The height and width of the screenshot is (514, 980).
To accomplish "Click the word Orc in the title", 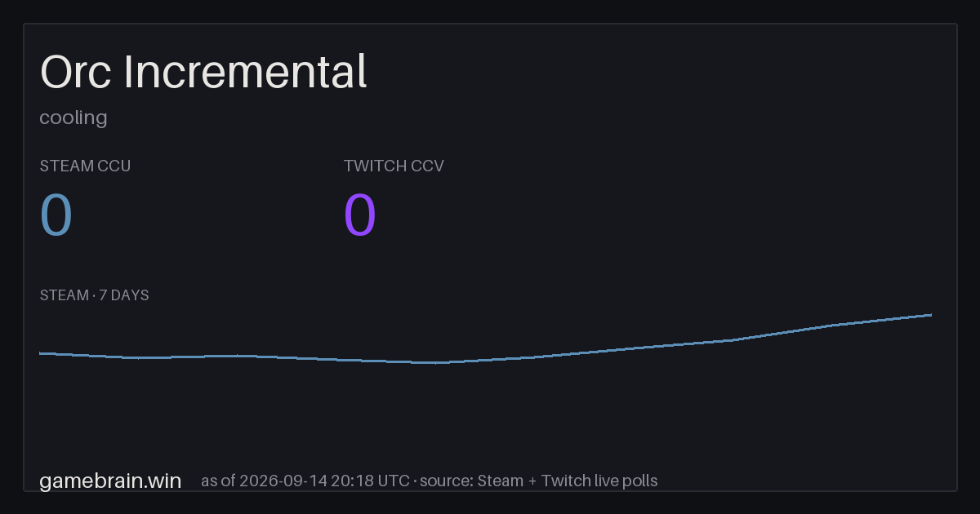I will (78, 72).
